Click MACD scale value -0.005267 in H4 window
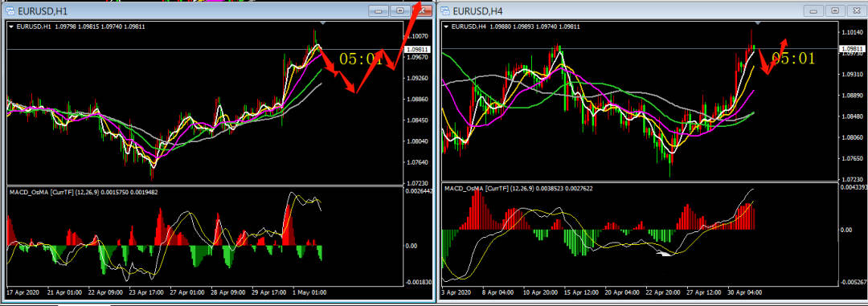Image resolution: width=868 pixels, height=306 pixels. tap(853, 282)
